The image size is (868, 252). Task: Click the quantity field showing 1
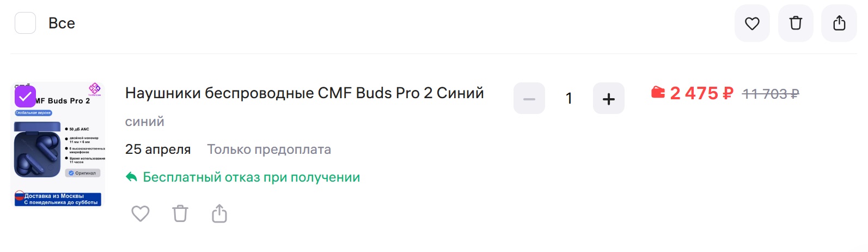tap(569, 99)
